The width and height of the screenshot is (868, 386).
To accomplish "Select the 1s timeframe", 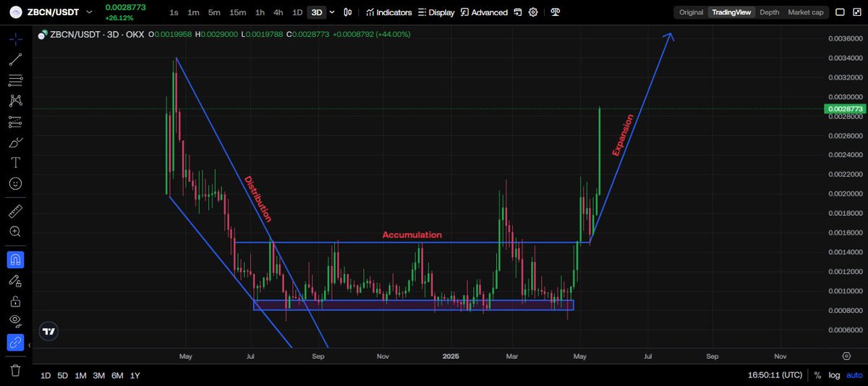I will [174, 12].
